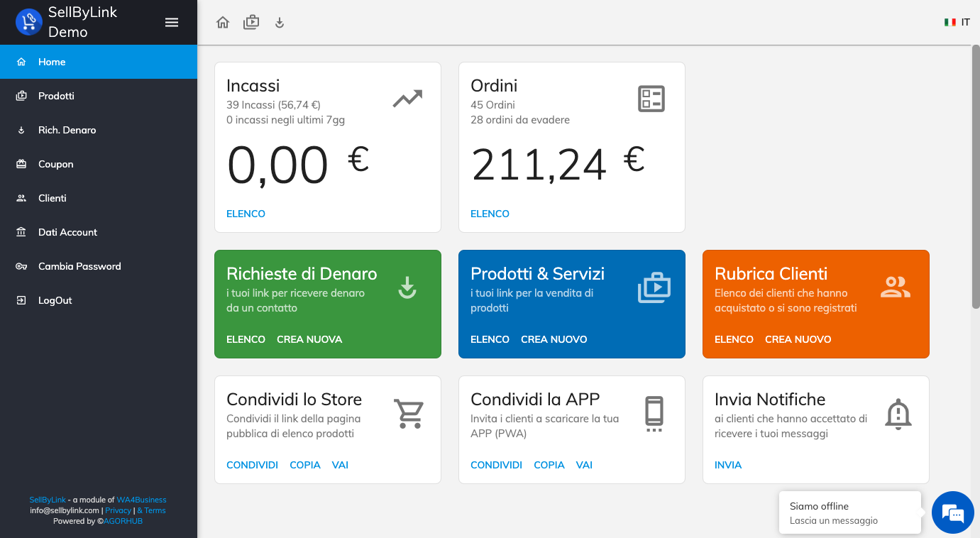The width and height of the screenshot is (980, 538).
Task: Click CREA NUOVO in Prodotti & Servizi
Action: pyautogui.click(x=554, y=339)
